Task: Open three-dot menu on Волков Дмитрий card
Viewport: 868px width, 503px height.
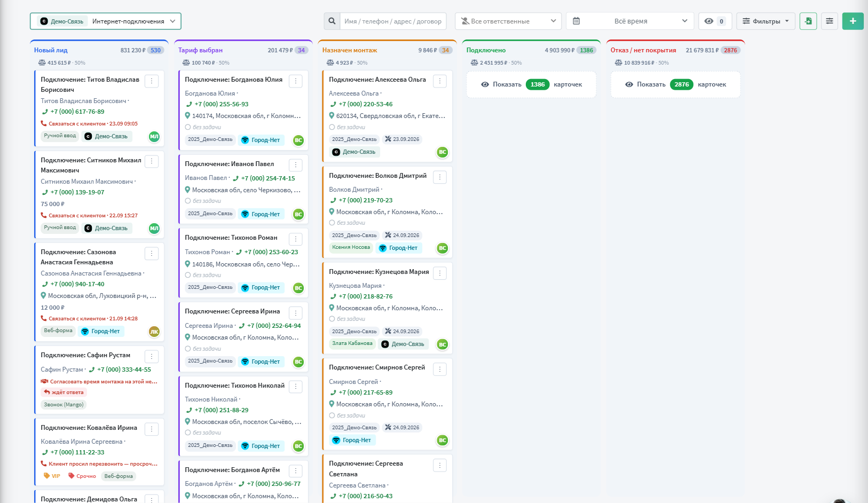Action: [440, 177]
